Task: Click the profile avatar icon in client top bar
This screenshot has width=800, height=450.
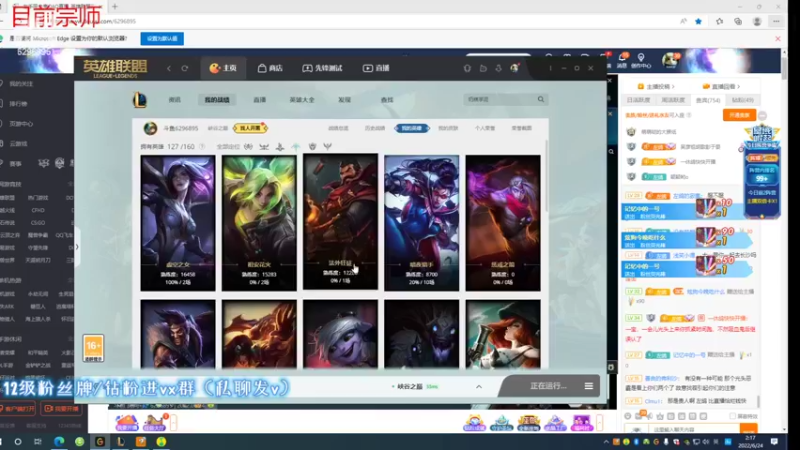Action: (514, 68)
